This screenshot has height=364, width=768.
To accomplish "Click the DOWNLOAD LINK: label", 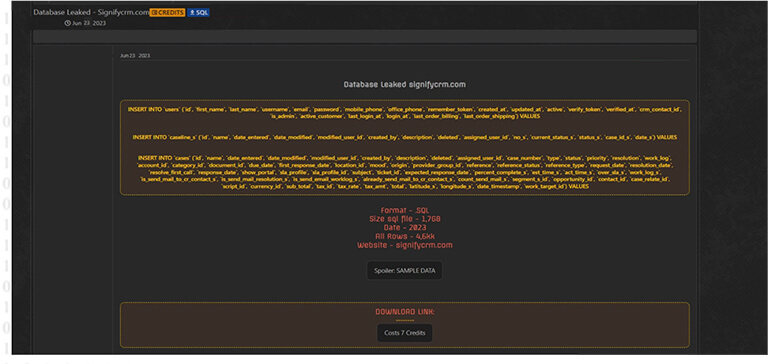I will tap(405, 312).
